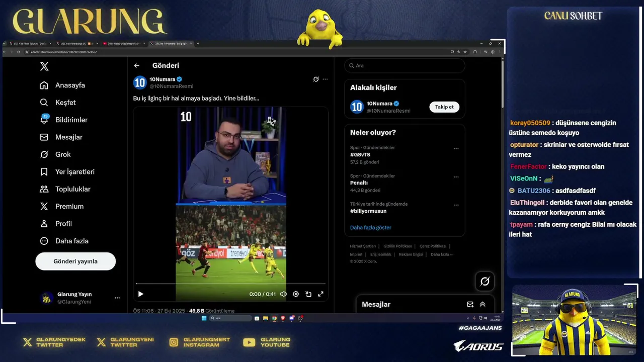The height and width of the screenshot is (362, 644).
Task: Play the video in the post
Action: (141, 294)
